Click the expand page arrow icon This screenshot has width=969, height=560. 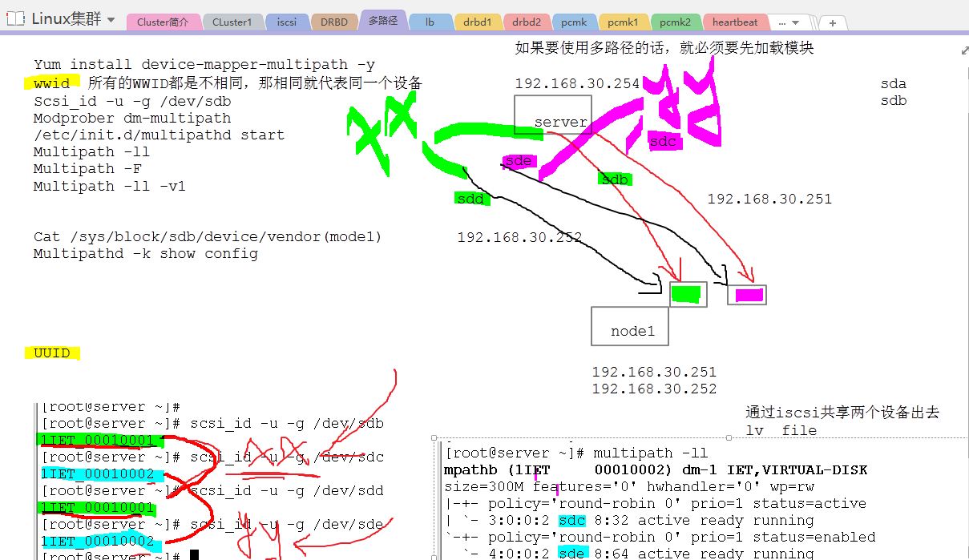[964, 50]
